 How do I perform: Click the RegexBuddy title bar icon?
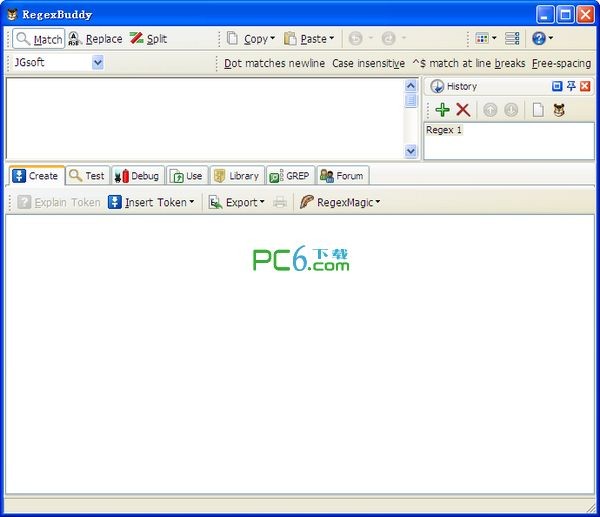(12, 15)
